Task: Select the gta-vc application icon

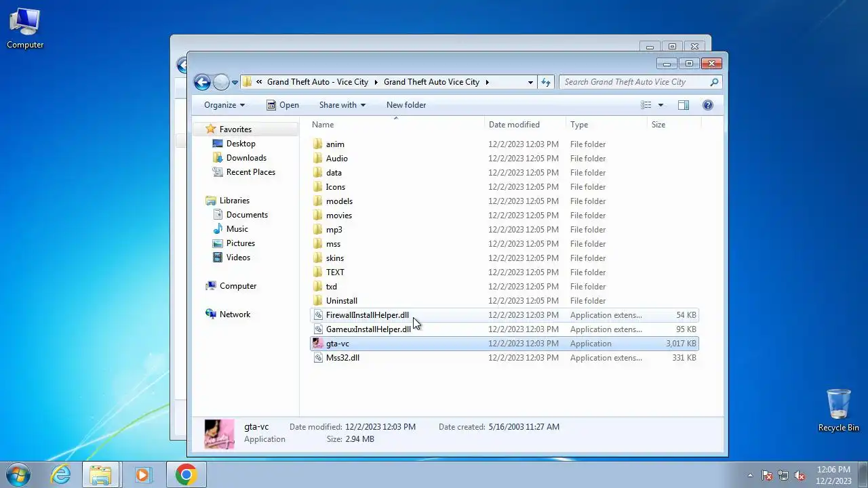Action: point(318,344)
